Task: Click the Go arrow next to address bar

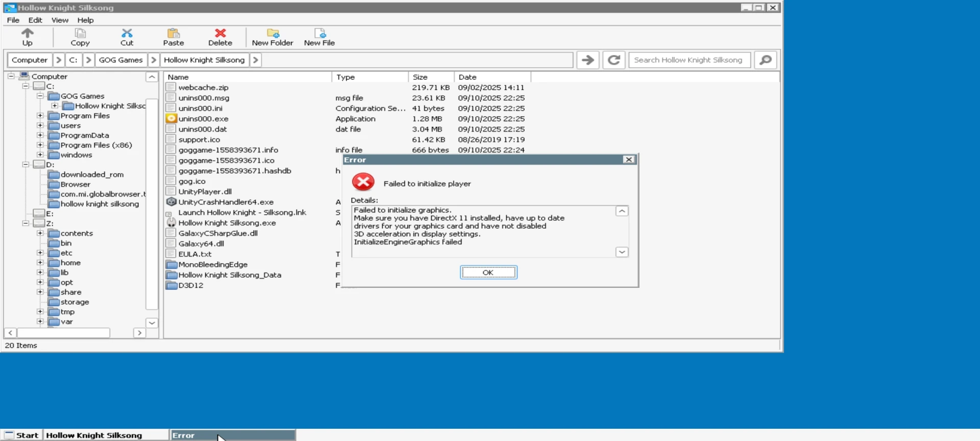Action: point(588,60)
